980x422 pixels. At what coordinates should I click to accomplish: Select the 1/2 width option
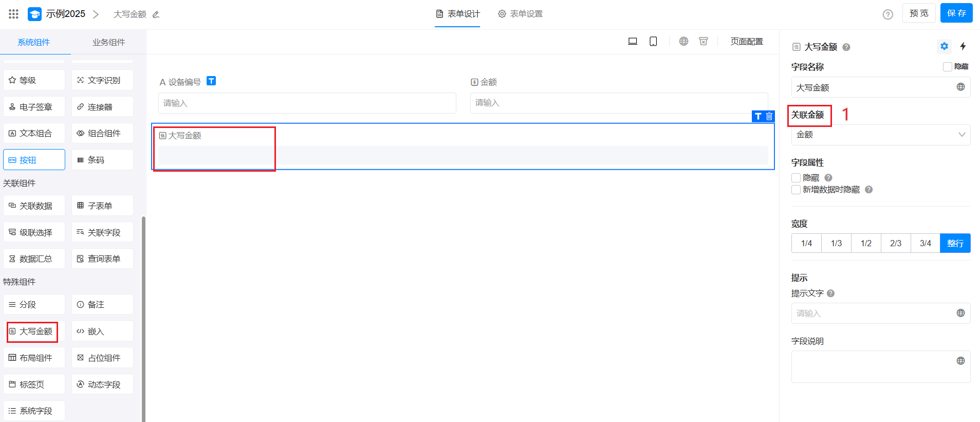point(866,243)
